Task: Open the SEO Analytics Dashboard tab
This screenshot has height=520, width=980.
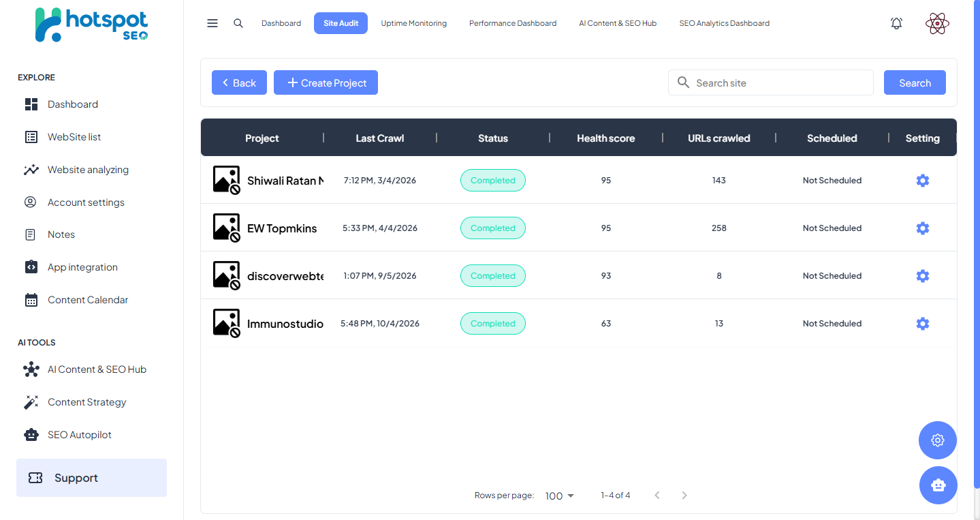Action: (x=725, y=23)
